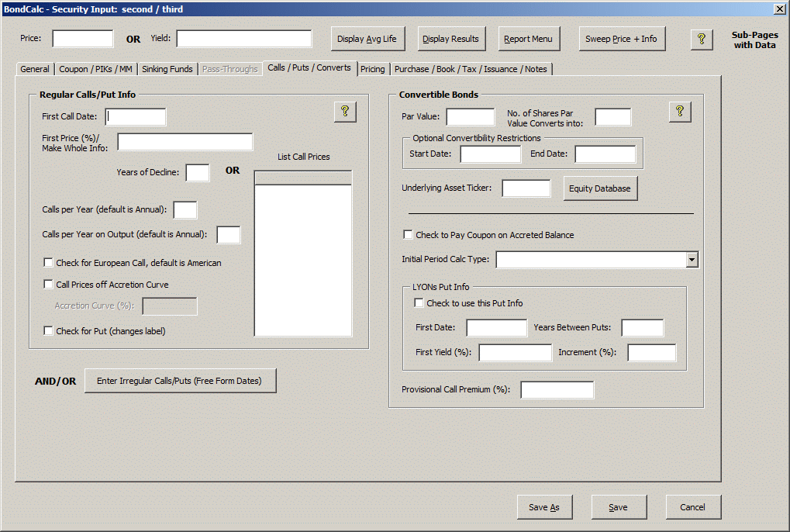
Task: Enable Call Prices off Accretion Curve
Action: click(x=49, y=285)
